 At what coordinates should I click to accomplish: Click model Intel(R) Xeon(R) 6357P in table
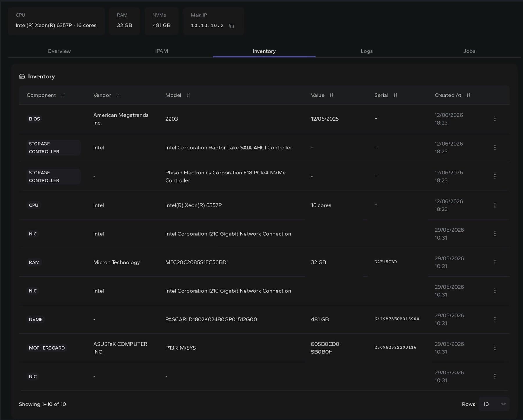coord(194,205)
